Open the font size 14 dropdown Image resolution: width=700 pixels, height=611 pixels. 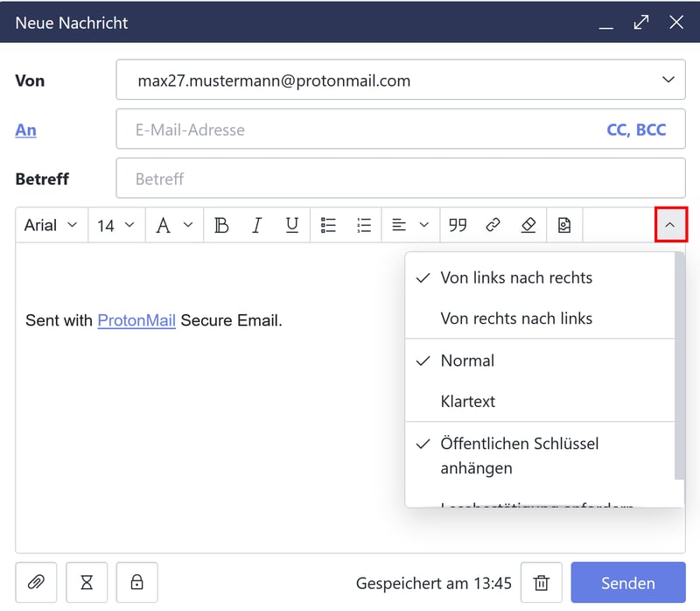pyautogui.click(x=115, y=225)
